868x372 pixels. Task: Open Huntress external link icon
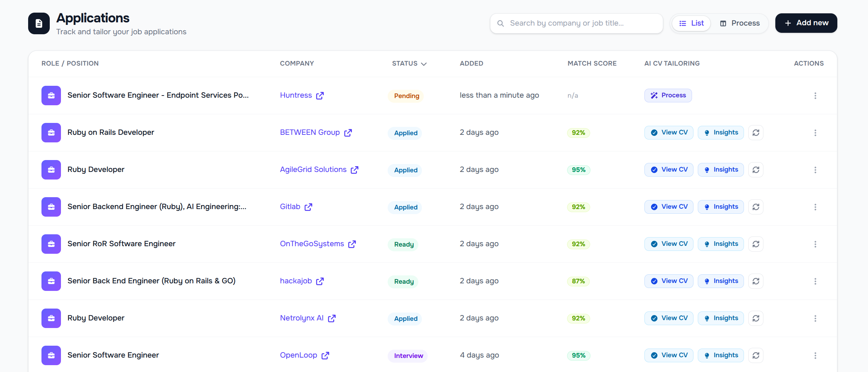320,96
